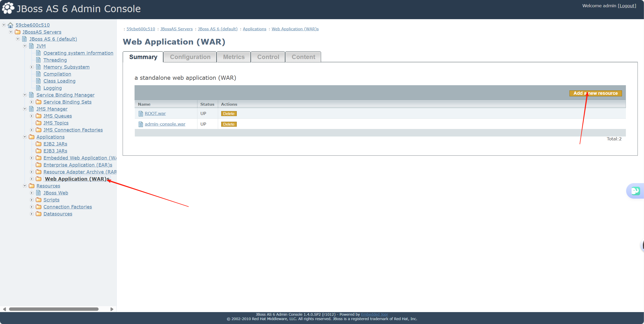This screenshot has height=324, width=644.
Task: Click the folder icon beside Enterprise Application (EAR)s
Action: [39, 165]
